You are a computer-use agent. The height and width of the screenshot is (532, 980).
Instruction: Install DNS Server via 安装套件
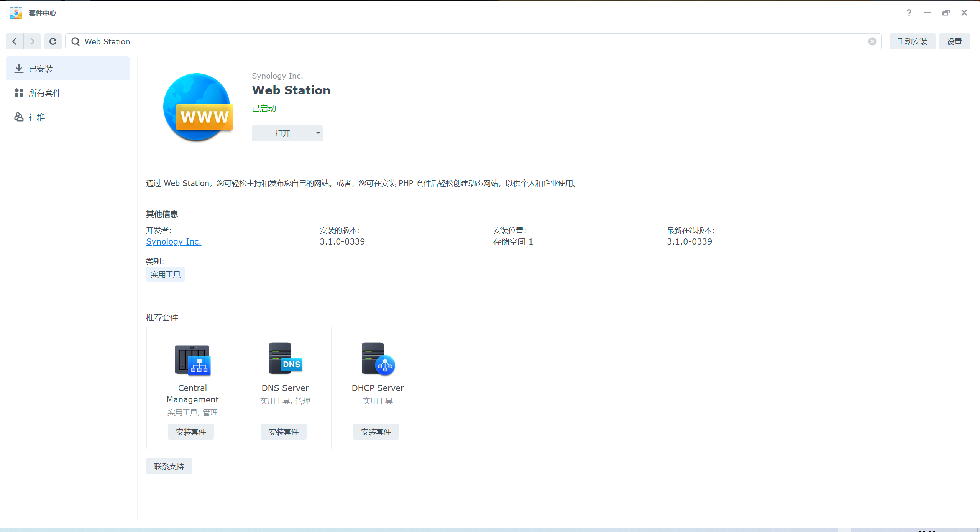tap(284, 432)
